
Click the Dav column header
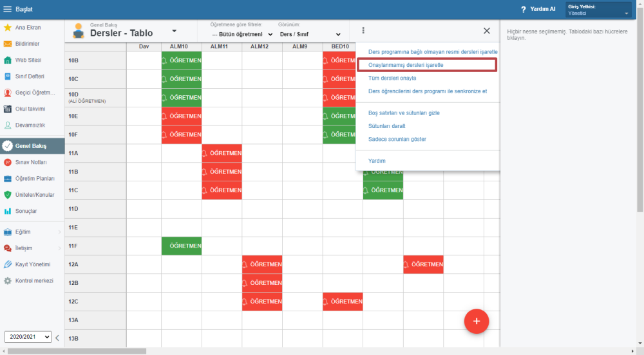point(144,47)
